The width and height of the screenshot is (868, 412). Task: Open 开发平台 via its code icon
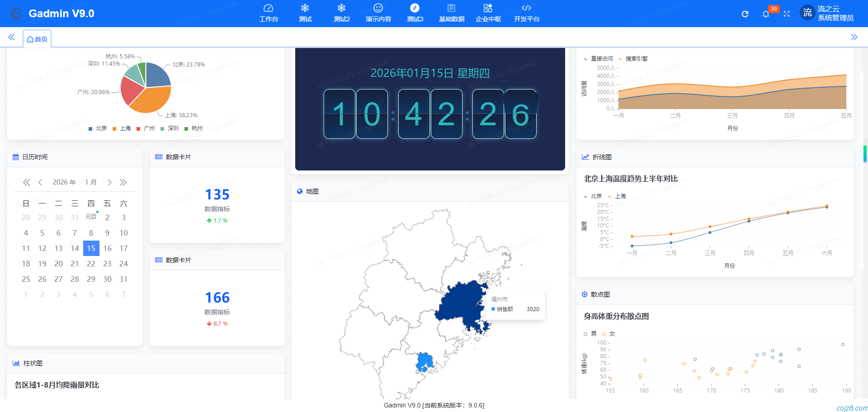point(526,8)
